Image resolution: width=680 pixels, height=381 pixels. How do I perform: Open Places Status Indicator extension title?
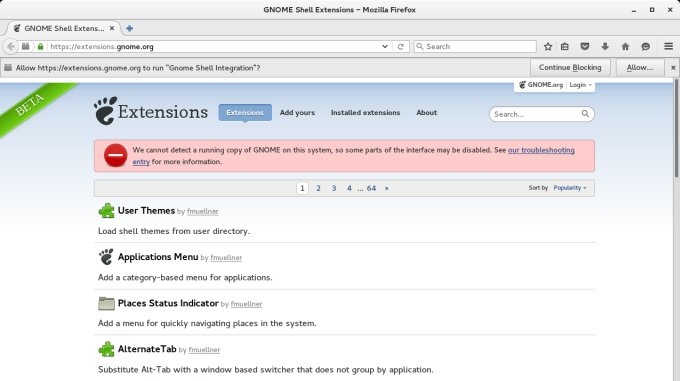[x=168, y=303]
